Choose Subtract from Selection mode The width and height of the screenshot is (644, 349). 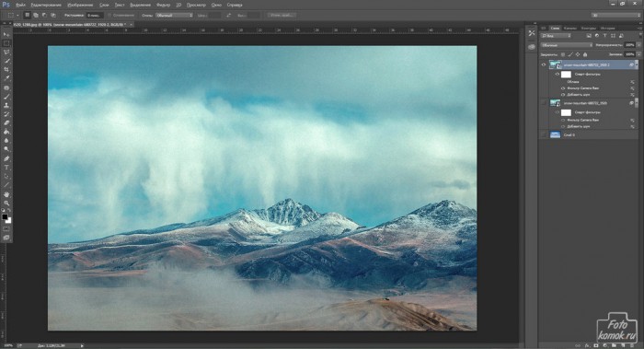[x=44, y=16]
